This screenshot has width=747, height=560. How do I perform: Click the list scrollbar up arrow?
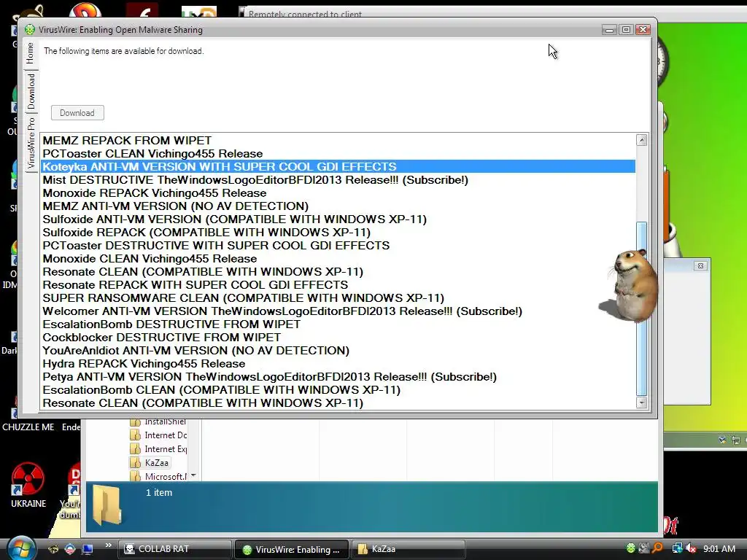[642, 140]
